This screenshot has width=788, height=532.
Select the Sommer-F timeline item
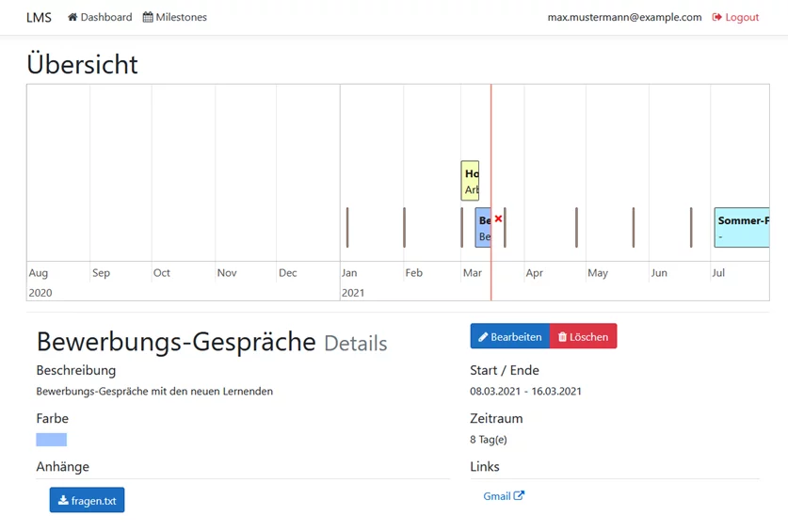[x=741, y=228]
